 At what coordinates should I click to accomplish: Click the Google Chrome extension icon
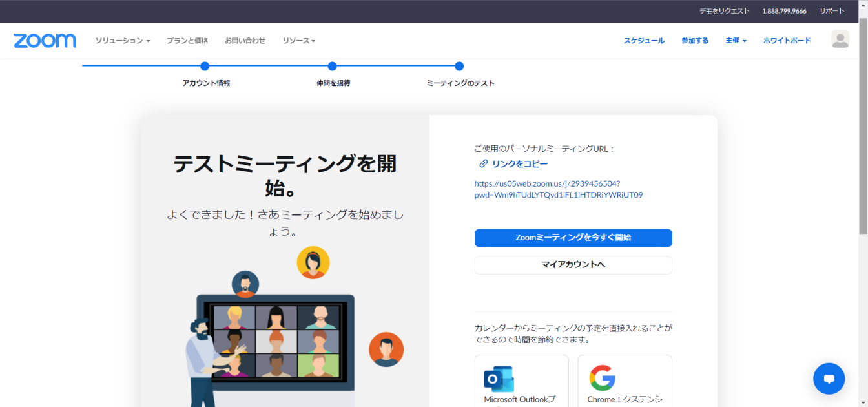click(602, 379)
